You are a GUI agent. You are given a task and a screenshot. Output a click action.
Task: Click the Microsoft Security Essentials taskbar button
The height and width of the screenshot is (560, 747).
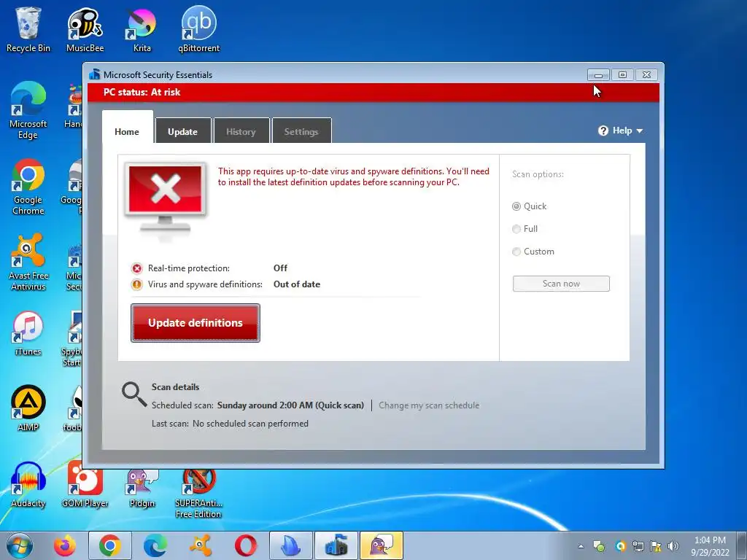click(336, 545)
